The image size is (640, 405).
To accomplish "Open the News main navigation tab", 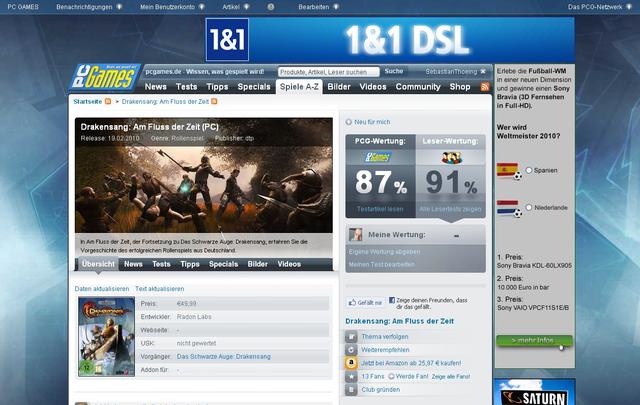I will (156, 87).
